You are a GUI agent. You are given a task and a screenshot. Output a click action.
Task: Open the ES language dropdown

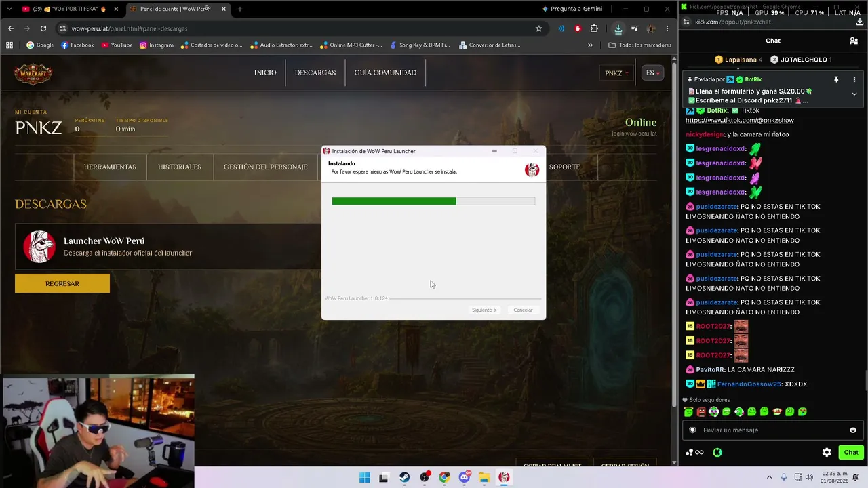[x=652, y=73]
